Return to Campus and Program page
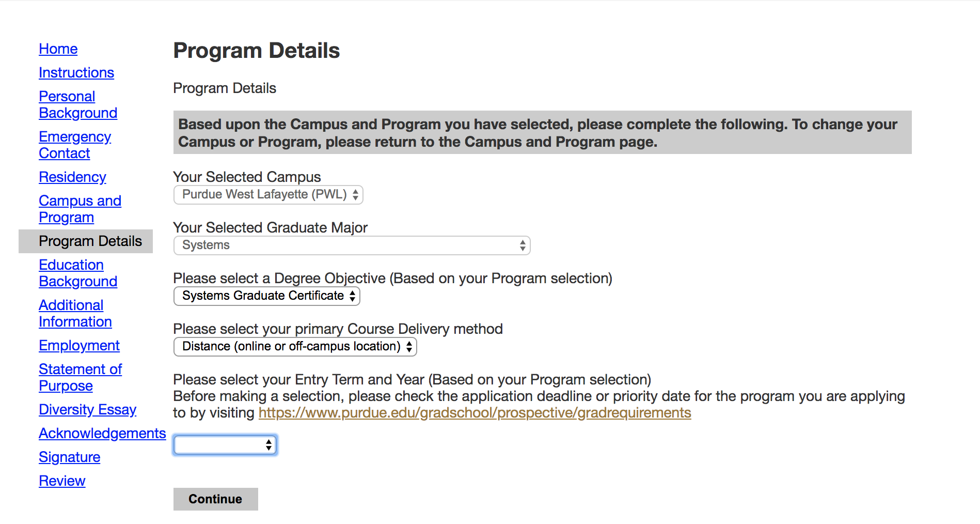The width and height of the screenshot is (980, 524). point(80,209)
